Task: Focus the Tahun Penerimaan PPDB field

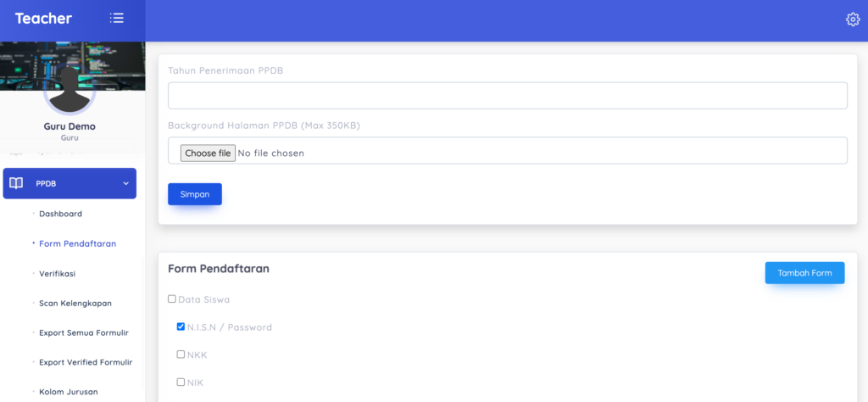Action: click(x=508, y=96)
